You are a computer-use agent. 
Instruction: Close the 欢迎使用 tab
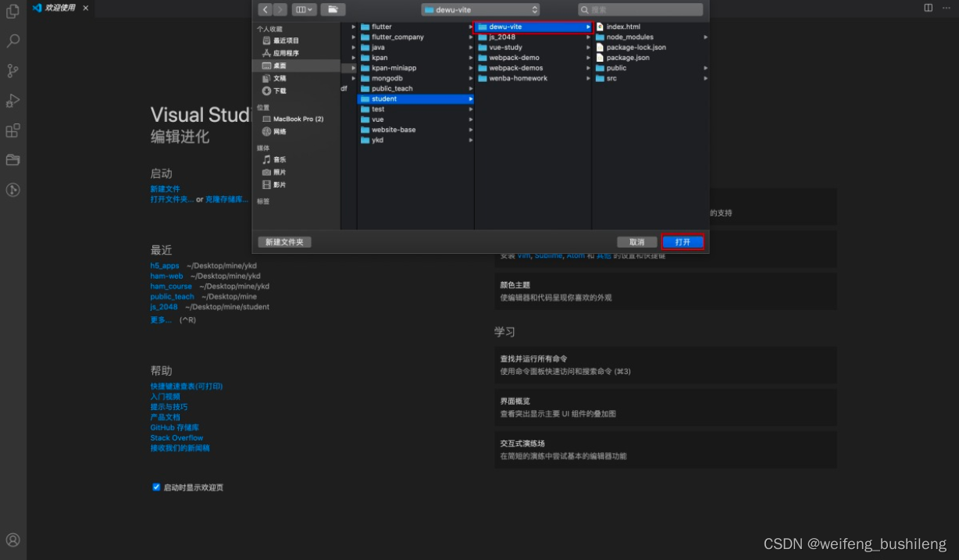pos(86,8)
